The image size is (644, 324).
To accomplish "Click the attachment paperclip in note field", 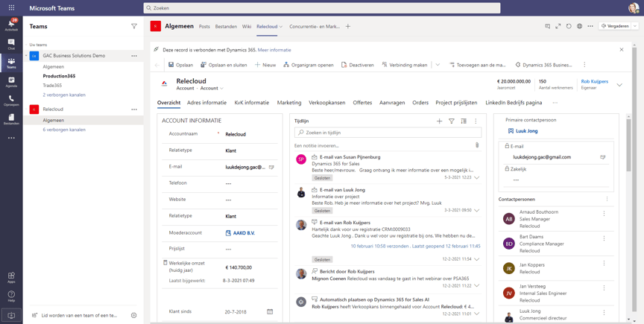I will tap(477, 145).
